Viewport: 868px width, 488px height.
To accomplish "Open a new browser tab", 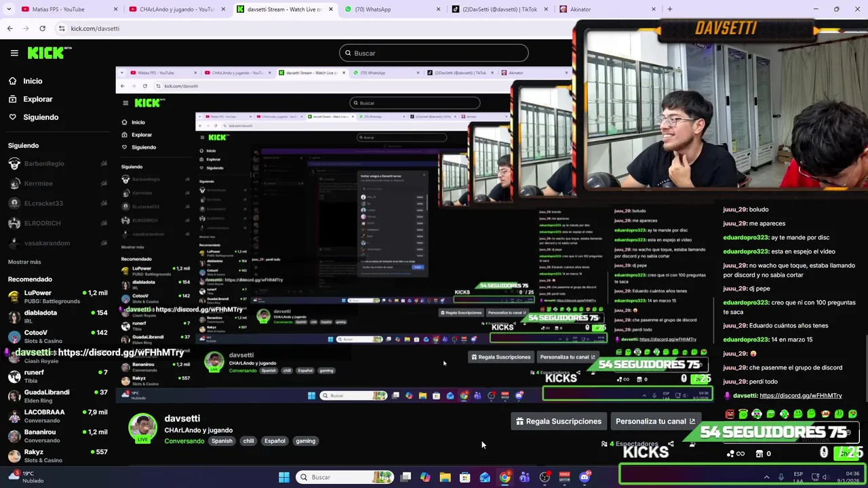I will [x=670, y=9].
